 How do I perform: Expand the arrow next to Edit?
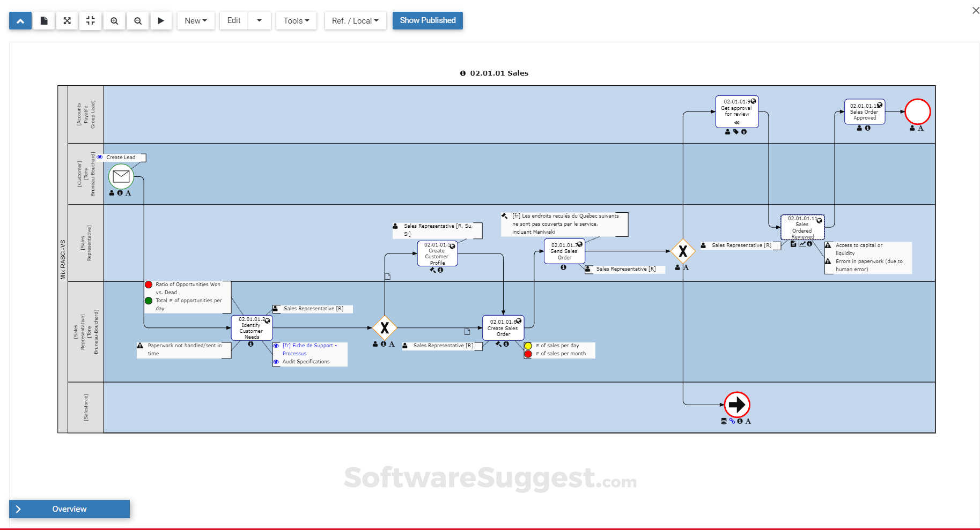[x=260, y=20]
